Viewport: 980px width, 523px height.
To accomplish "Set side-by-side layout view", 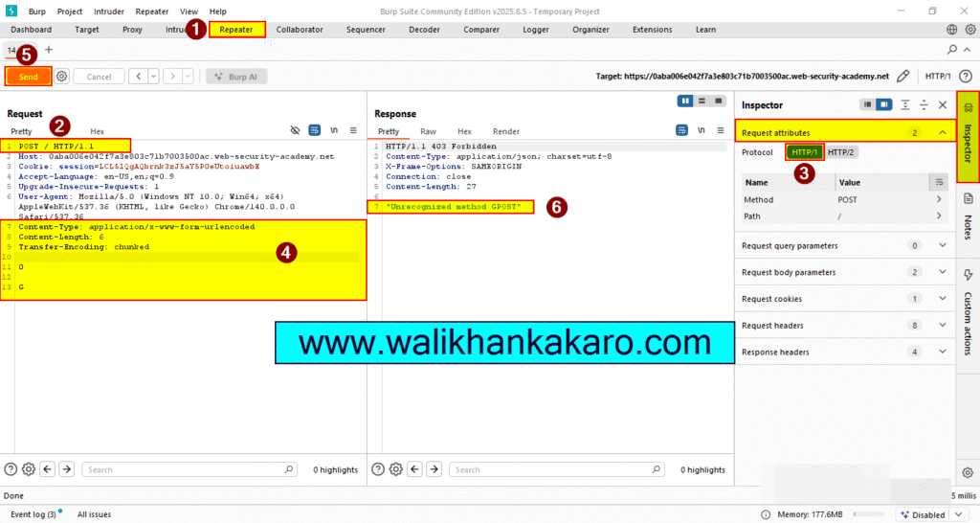I will (x=685, y=101).
